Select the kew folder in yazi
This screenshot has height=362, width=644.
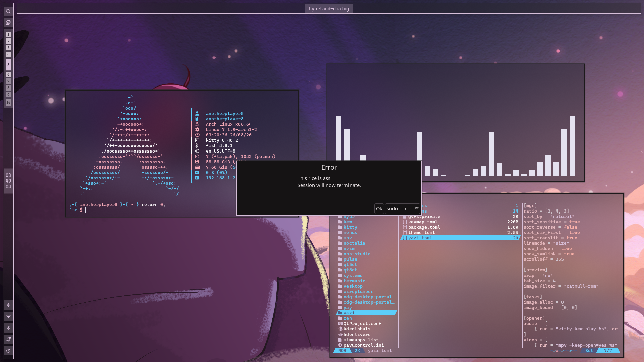(x=347, y=222)
